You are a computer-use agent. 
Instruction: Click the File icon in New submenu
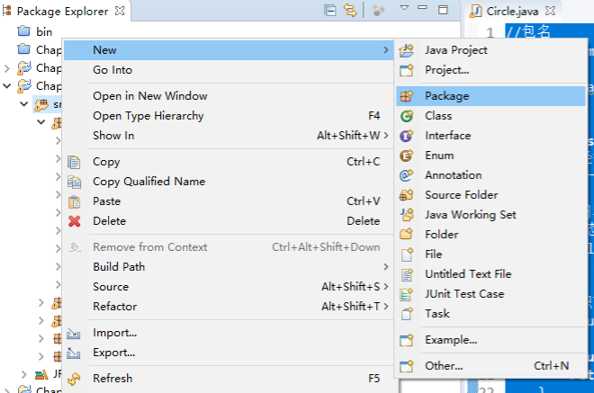(407, 254)
